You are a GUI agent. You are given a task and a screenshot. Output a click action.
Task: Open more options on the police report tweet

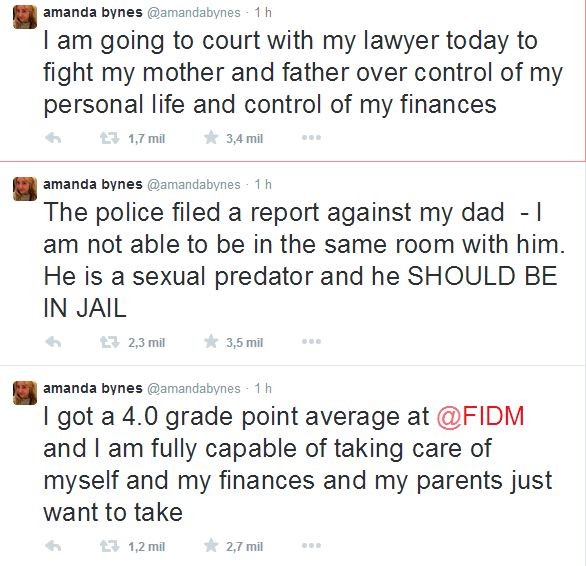311,341
